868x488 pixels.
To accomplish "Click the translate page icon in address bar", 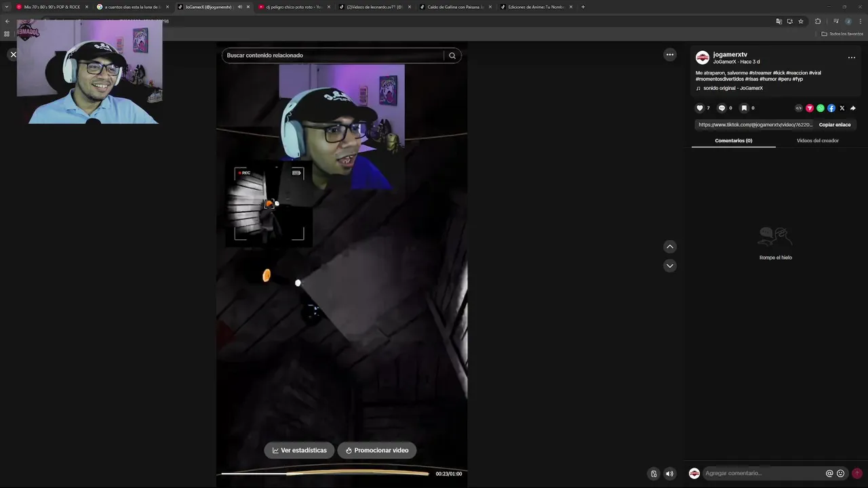I will click(778, 21).
